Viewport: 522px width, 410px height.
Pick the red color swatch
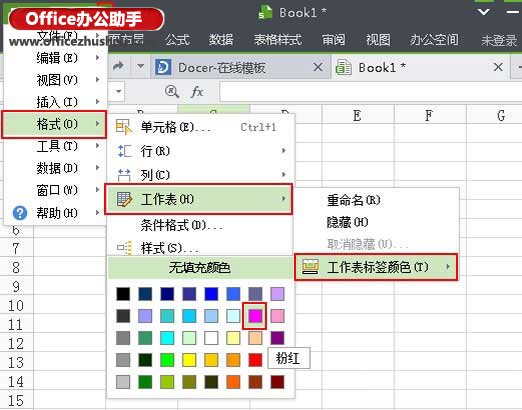(x=255, y=360)
